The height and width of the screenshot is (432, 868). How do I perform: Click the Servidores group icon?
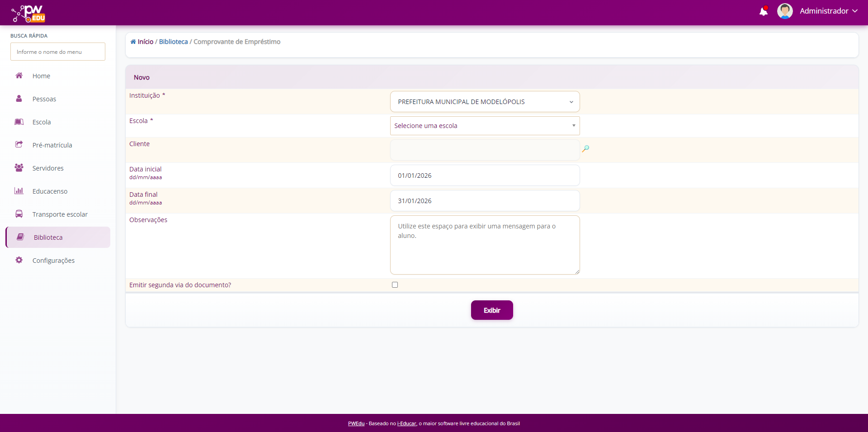coord(19,168)
